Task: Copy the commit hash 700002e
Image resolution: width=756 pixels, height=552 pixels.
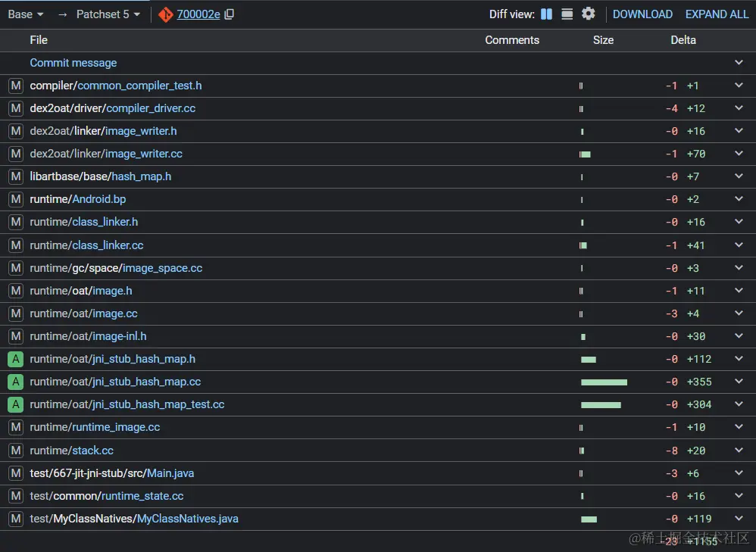Action: [230, 14]
